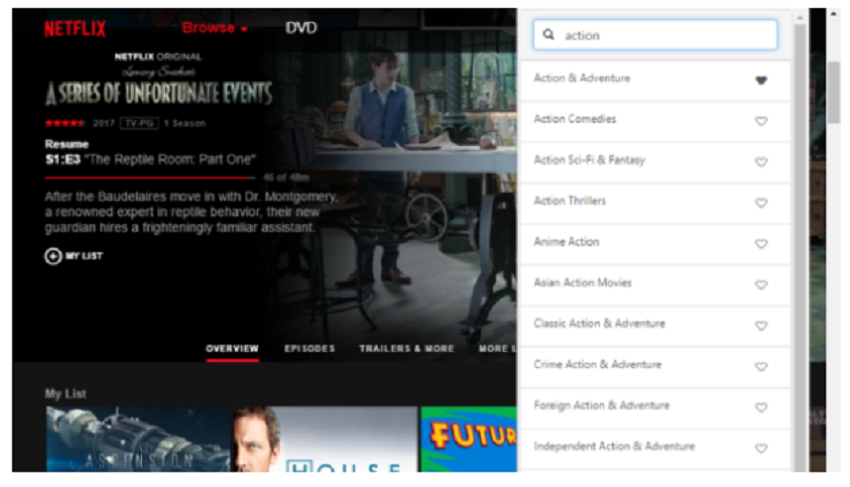Click heart next to Classic Action & Adventure

point(761,326)
